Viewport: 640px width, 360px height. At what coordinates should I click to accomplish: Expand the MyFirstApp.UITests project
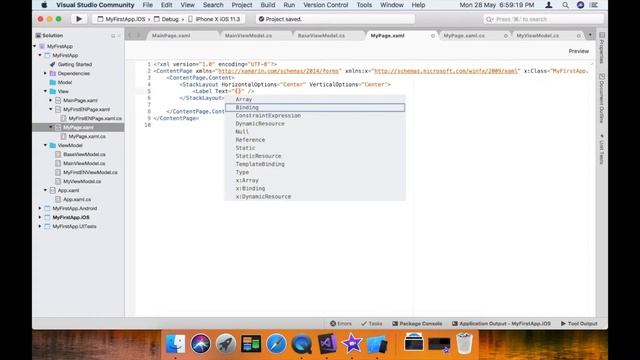(40, 226)
